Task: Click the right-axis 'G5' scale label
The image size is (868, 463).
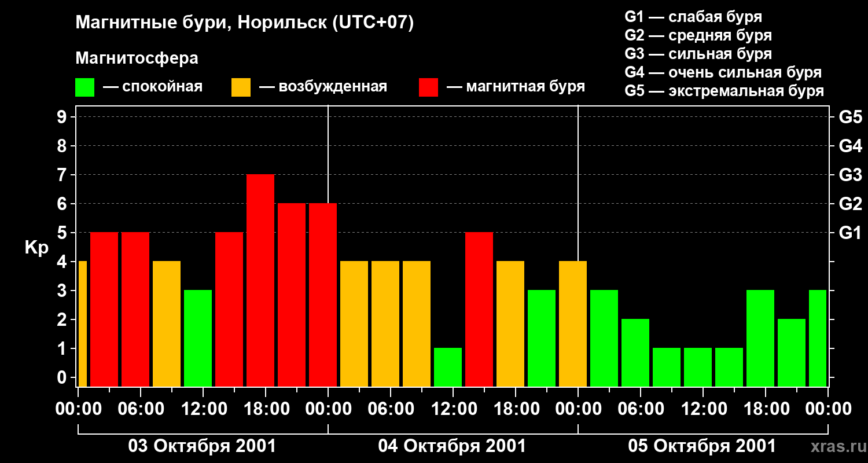Action: pos(850,117)
